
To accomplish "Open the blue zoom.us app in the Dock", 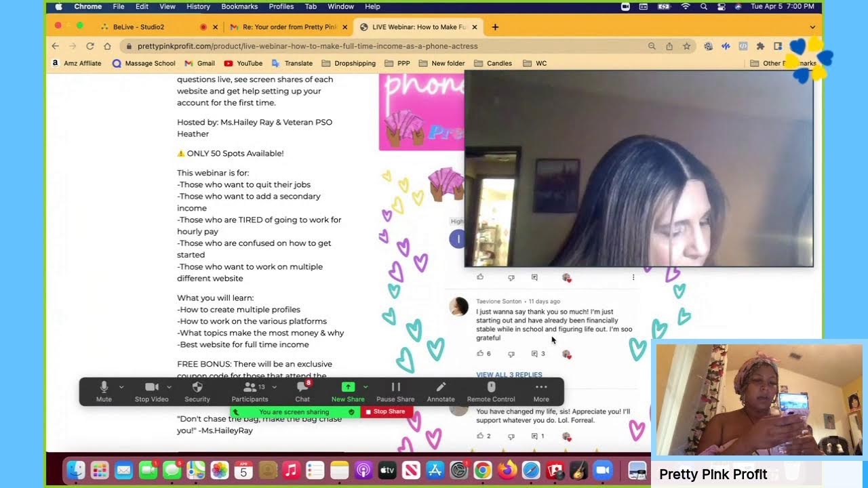I will (x=602, y=470).
